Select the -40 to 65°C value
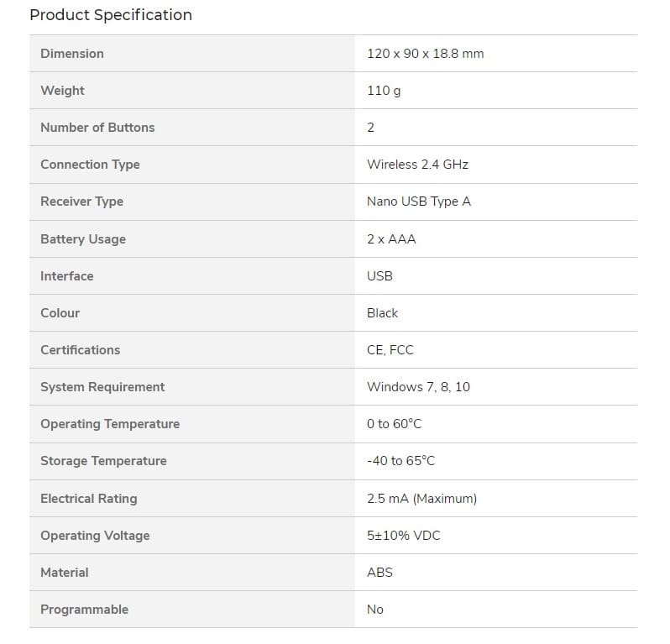Viewport: 670px width, 644px height. 400,461
